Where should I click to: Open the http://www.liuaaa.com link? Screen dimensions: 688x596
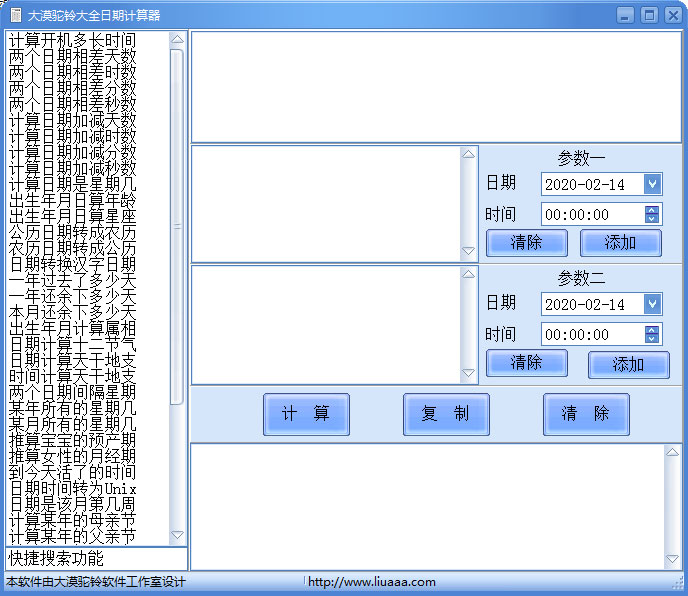coord(372,582)
